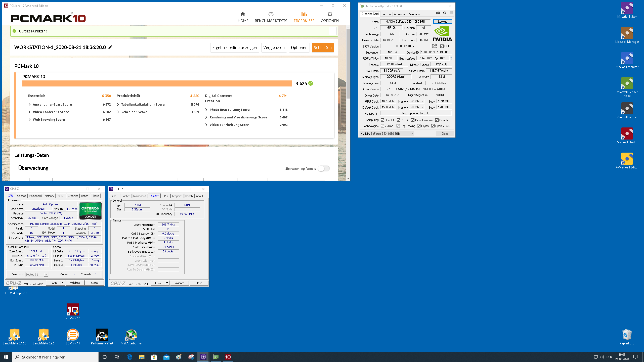644x362 pixels.
Task: Click the question mark help icon
Action: (332, 31)
